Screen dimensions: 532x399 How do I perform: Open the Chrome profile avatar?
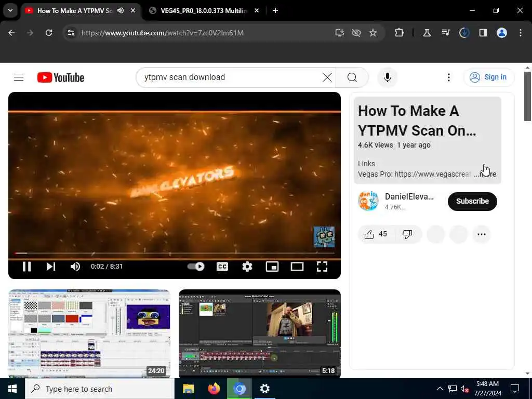502,33
